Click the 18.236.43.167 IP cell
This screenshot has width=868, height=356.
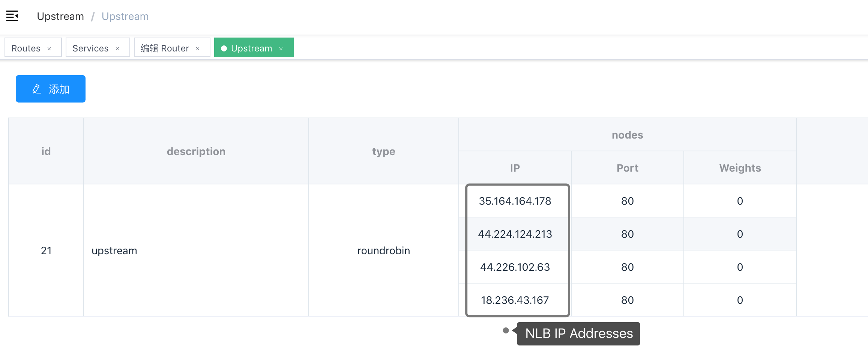pyautogui.click(x=515, y=300)
